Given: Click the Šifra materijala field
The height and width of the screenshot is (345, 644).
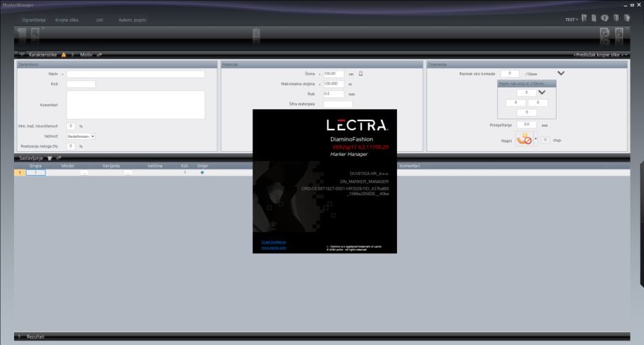Looking at the screenshot, I should pyautogui.click(x=337, y=104).
